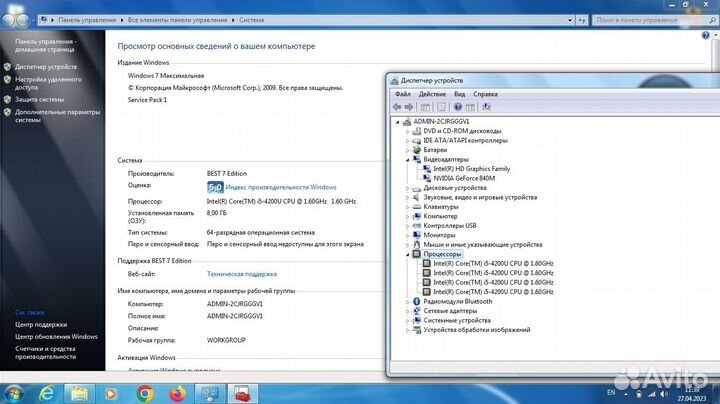Image resolution: width=720 pixels, height=404 pixels.
Task: Collapse the Процессоры tree node
Action: [408, 254]
